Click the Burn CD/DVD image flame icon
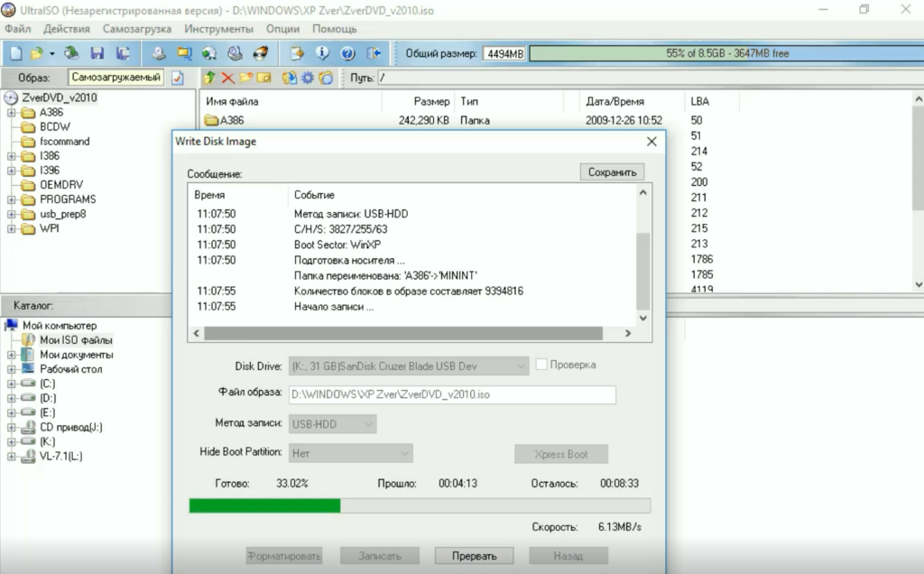Image resolution: width=924 pixels, height=574 pixels. pyautogui.click(x=260, y=53)
